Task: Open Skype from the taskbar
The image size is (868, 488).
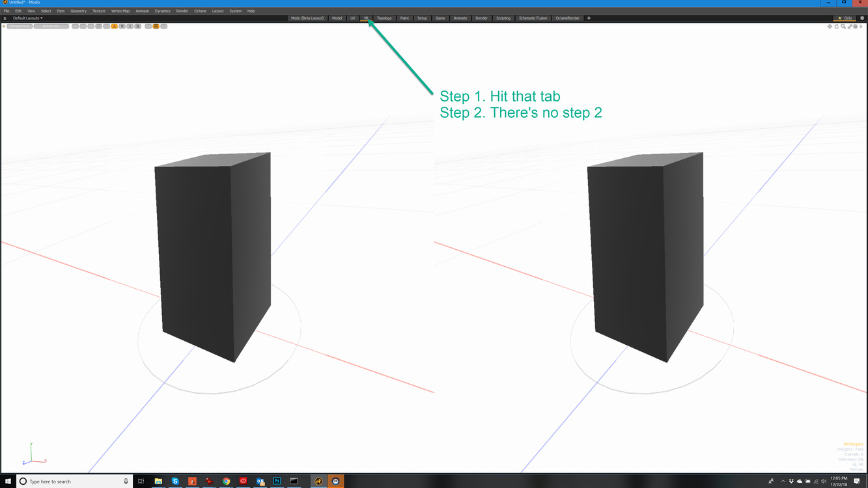Action: [x=175, y=481]
